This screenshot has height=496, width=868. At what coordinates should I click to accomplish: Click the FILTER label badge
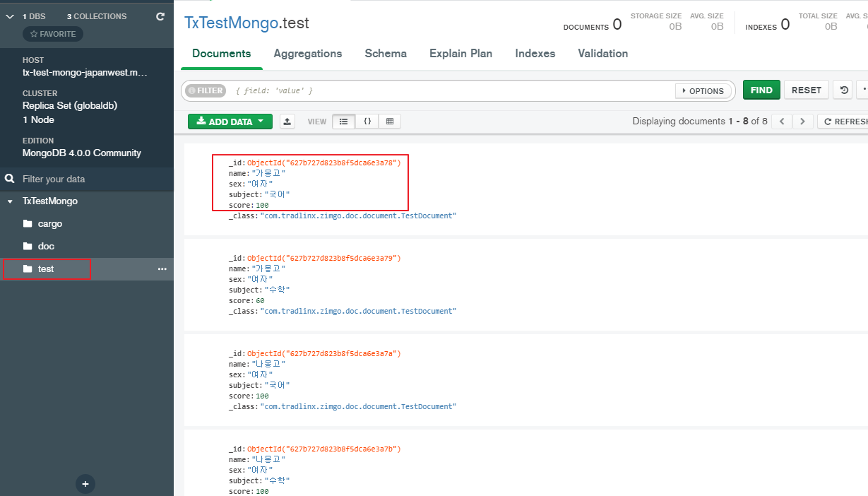pyautogui.click(x=205, y=90)
